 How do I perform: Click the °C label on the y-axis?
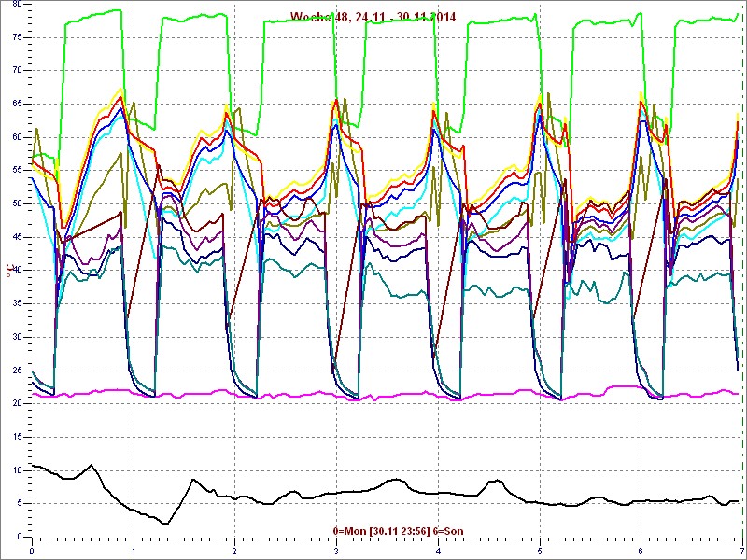(x=9, y=271)
